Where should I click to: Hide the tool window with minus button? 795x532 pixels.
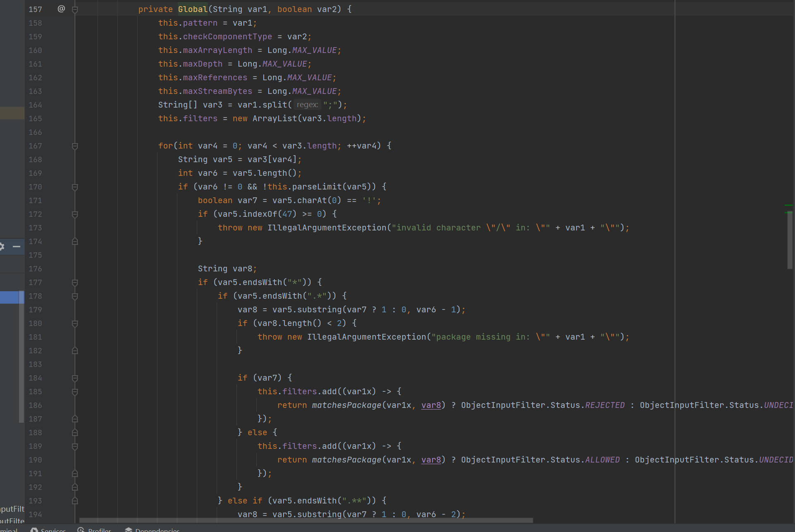tap(17, 247)
